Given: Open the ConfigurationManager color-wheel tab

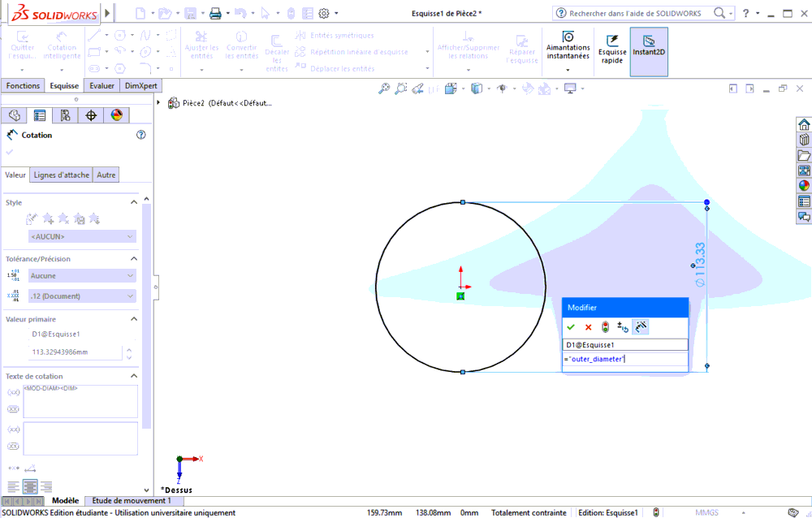Looking at the screenshot, I should click(x=114, y=114).
